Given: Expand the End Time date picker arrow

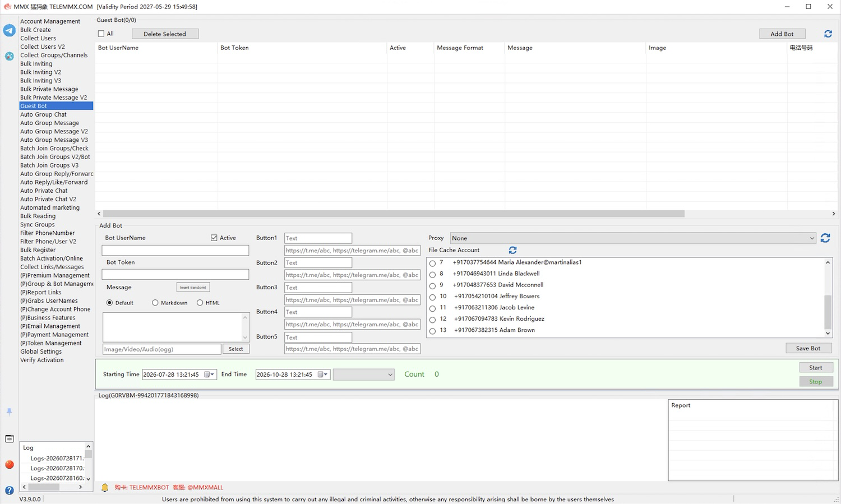Looking at the screenshot, I should click(x=326, y=374).
